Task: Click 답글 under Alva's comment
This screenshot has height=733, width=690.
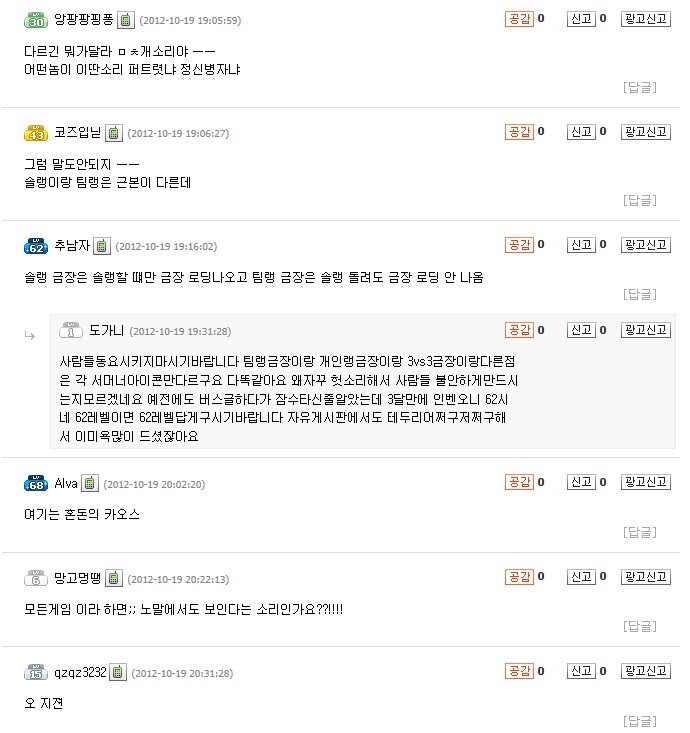Action: click(640, 532)
